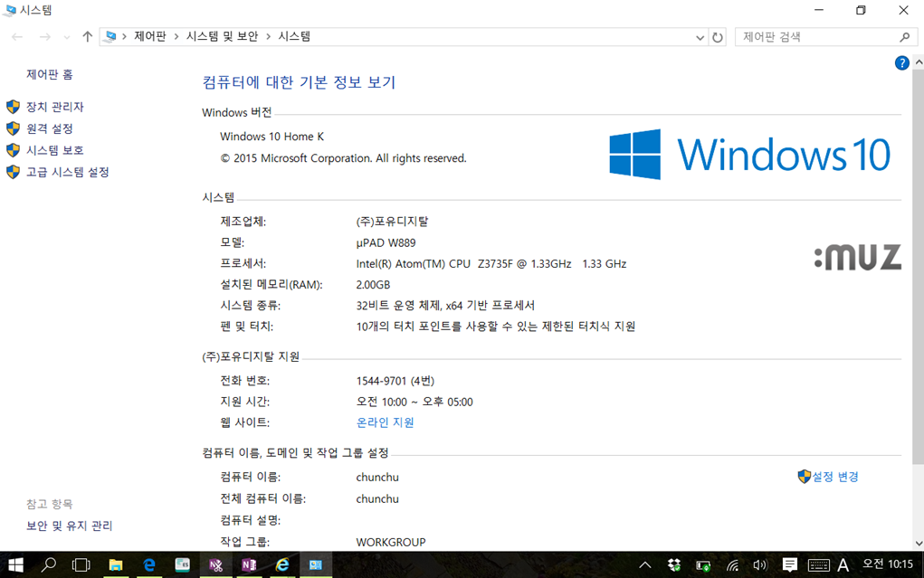Viewport: 924px width, 578px height.
Task: Select 시스템 in address breadcrumb
Action: point(294,36)
